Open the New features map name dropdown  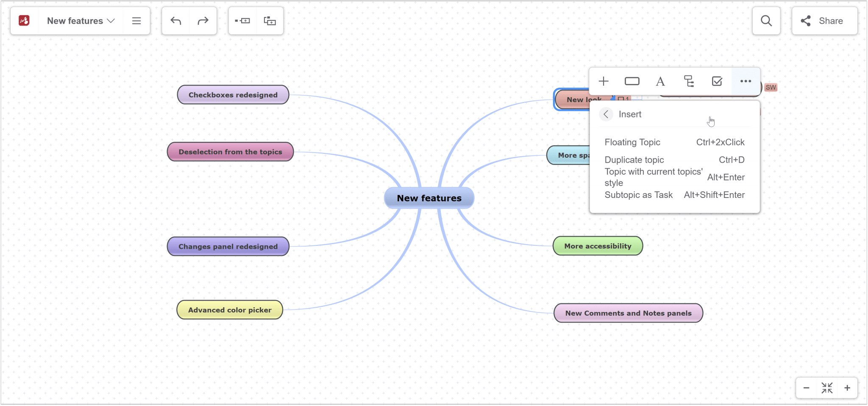point(80,20)
